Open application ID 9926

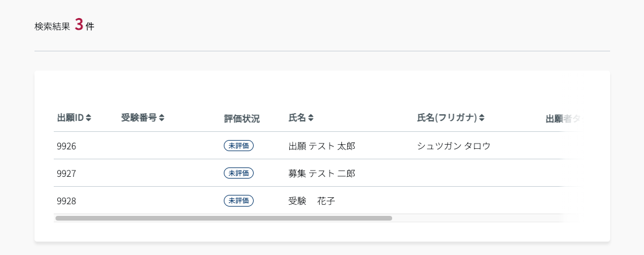(x=67, y=146)
